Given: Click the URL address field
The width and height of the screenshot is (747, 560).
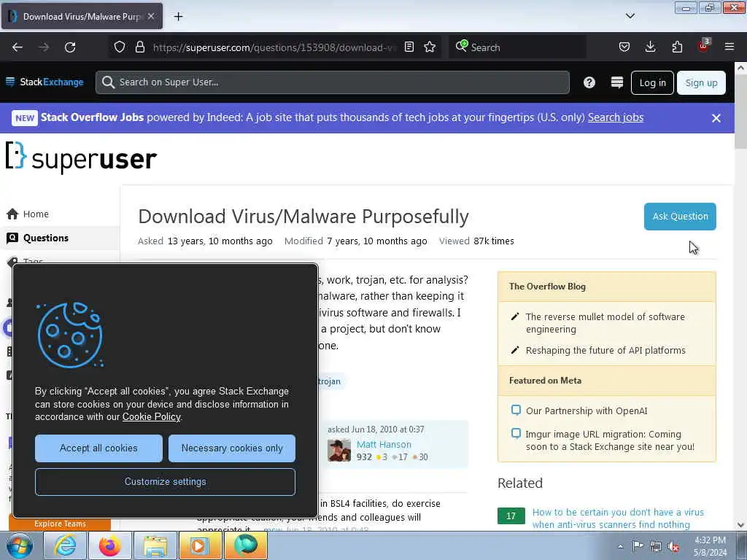Looking at the screenshot, I should [275, 47].
